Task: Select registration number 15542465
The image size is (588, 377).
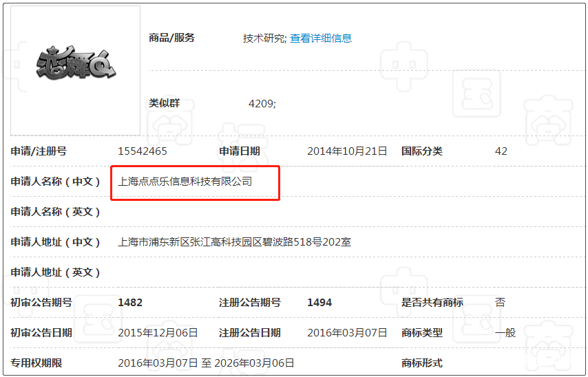Action: [143, 151]
